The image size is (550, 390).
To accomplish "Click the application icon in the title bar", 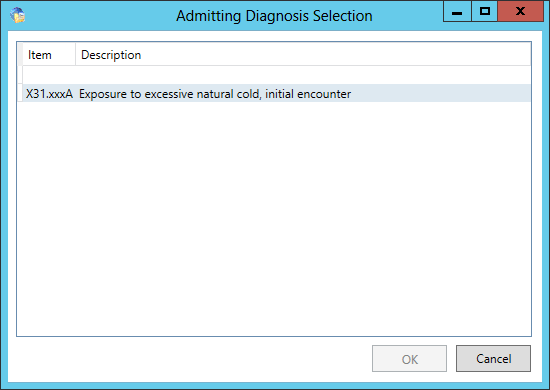I will pos(18,15).
